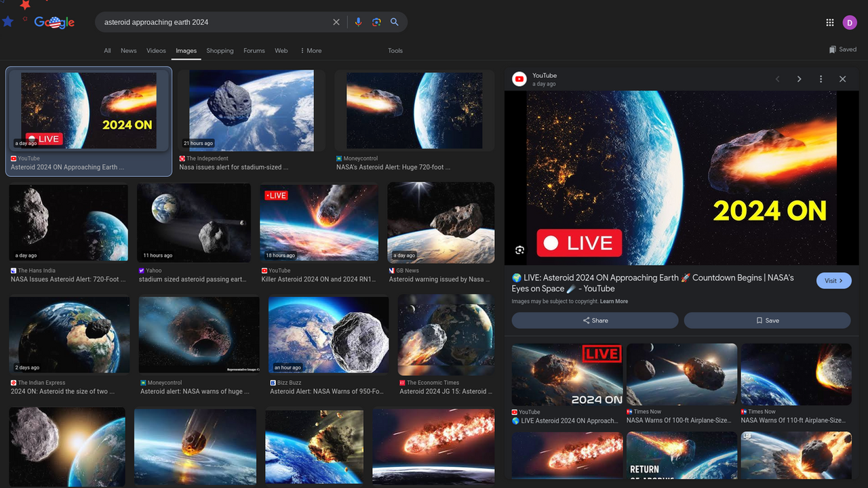Open The Indian Express 2024 ON thumbnail

(69, 335)
